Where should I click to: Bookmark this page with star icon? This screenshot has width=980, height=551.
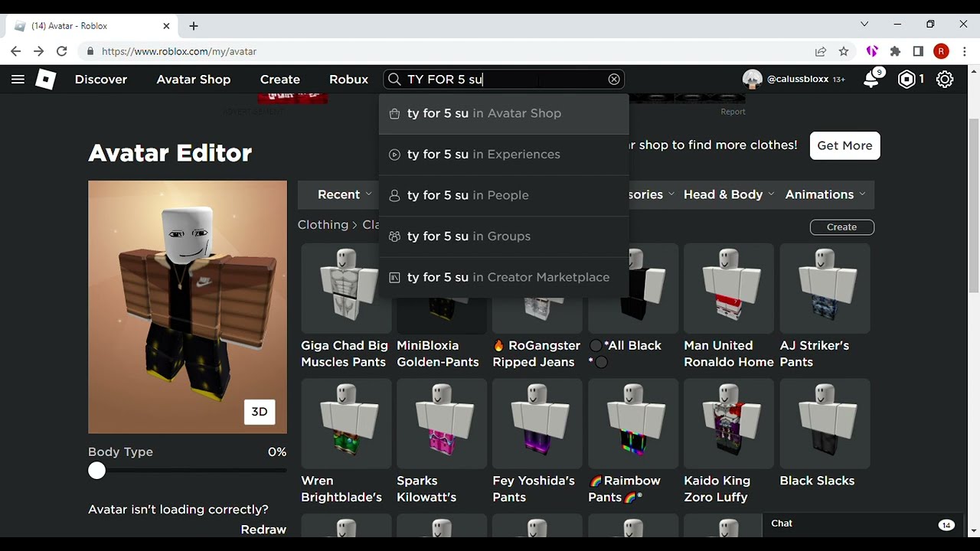tap(844, 51)
